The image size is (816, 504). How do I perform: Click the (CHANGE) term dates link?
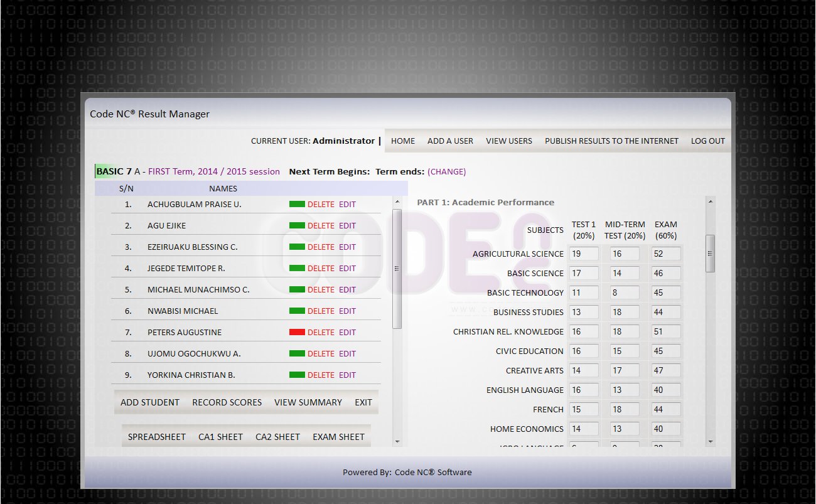tap(447, 171)
